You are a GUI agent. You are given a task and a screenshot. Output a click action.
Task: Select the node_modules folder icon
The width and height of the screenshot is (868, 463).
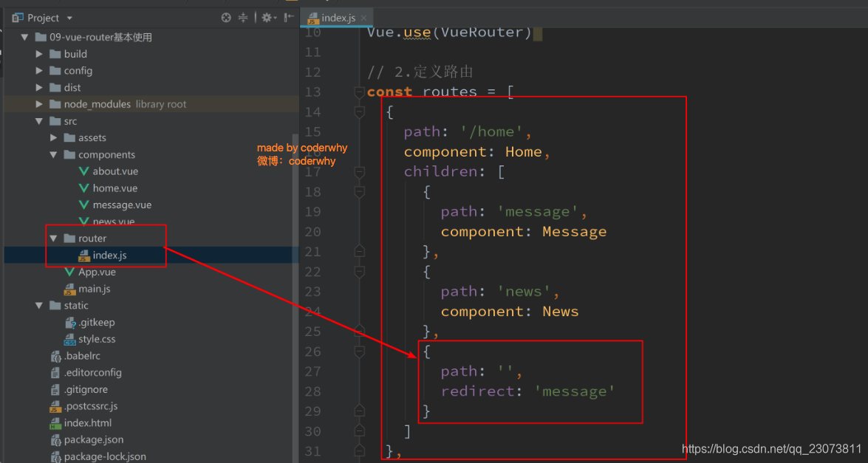55,104
